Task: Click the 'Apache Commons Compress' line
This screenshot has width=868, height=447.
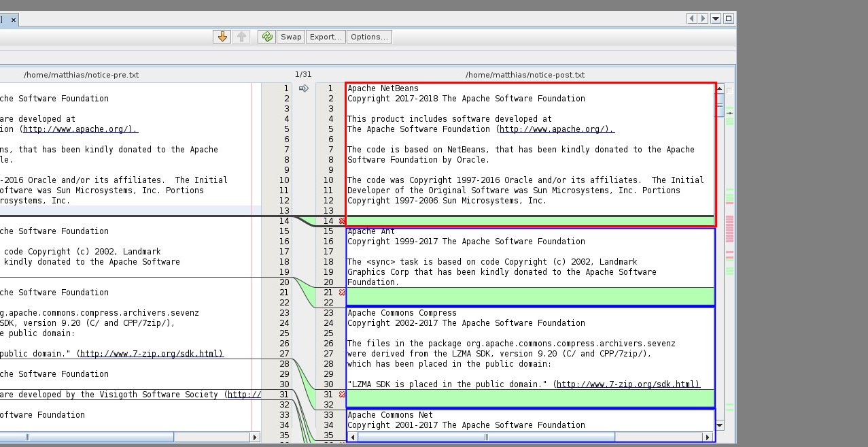Action: (402, 313)
